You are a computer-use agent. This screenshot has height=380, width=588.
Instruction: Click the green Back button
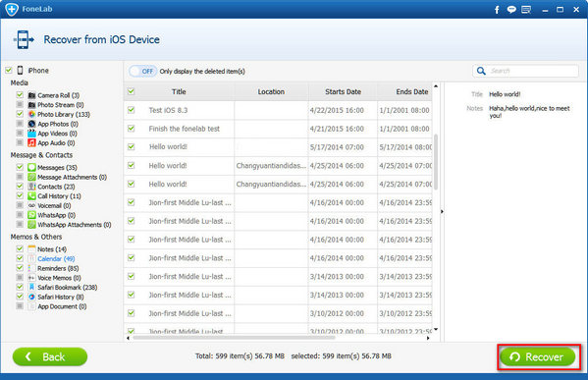(x=50, y=356)
